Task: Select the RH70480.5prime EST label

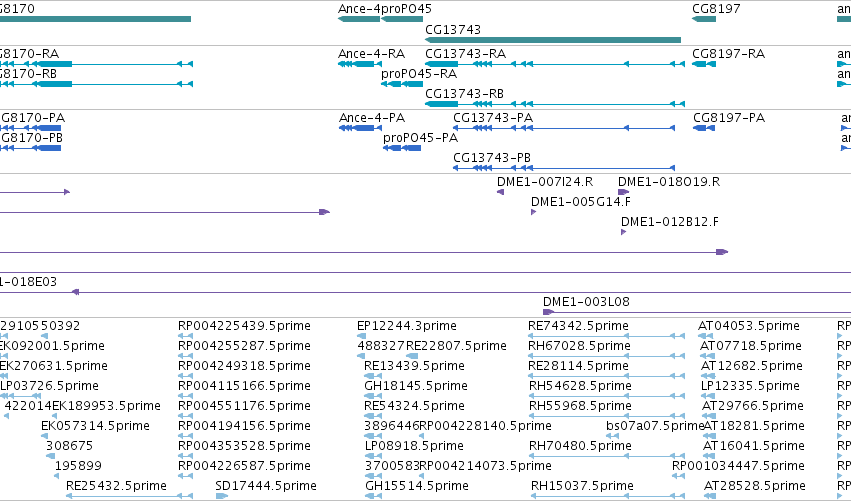Action: (580, 446)
